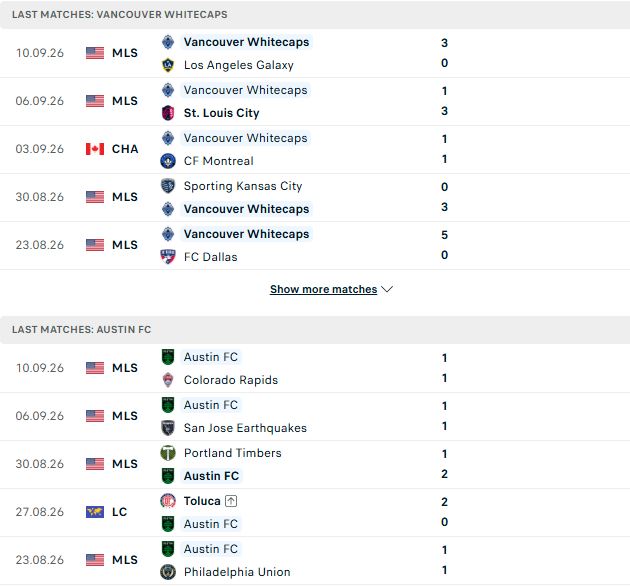Click LC competition label
Image resolution: width=630 pixels, height=586 pixels.
pyautogui.click(x=119, y=512)
